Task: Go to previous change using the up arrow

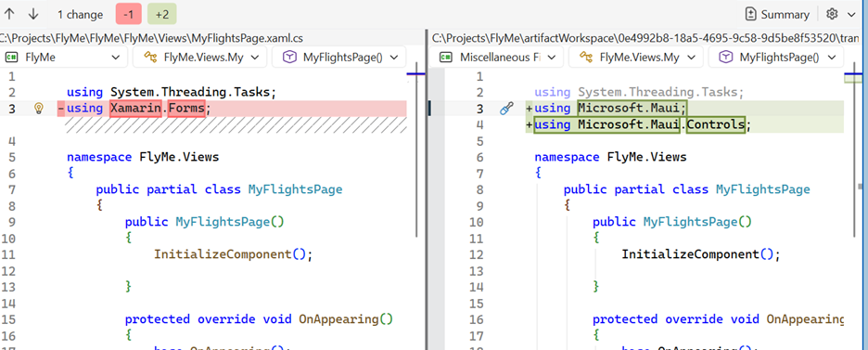Action: tap(9, 14)
